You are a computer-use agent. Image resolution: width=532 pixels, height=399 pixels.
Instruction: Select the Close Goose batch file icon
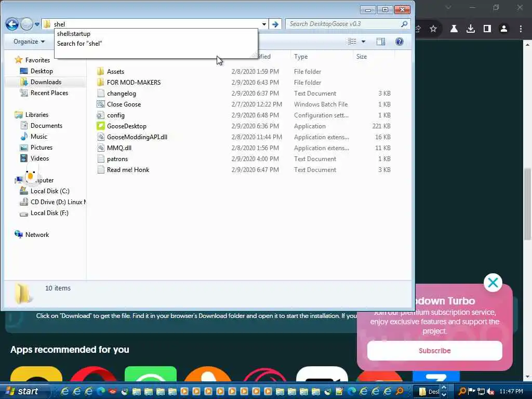(x=100, y=104)
